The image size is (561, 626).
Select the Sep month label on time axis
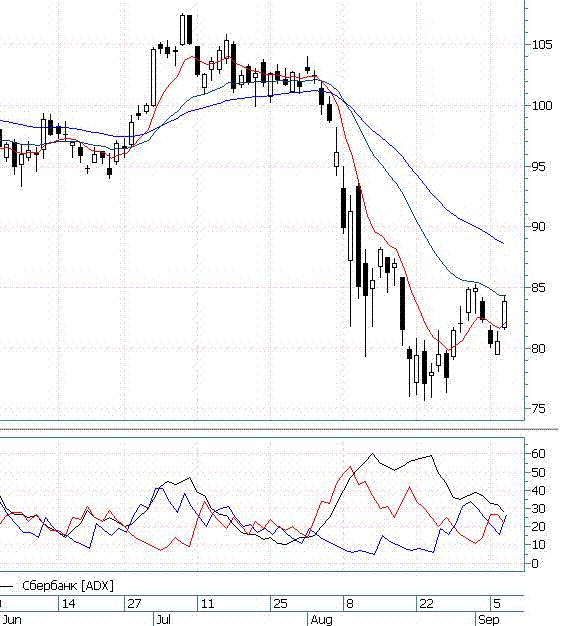[x=488, y=620]
